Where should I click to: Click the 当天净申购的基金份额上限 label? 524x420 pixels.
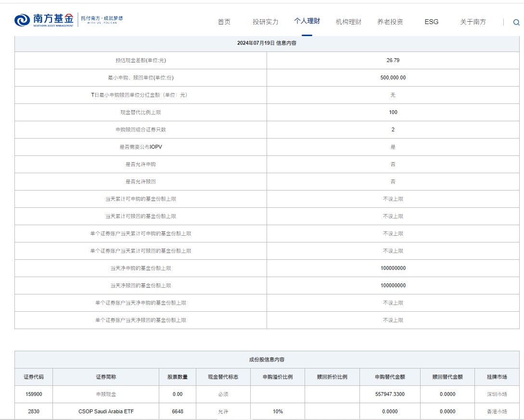(x=141, y=268)
